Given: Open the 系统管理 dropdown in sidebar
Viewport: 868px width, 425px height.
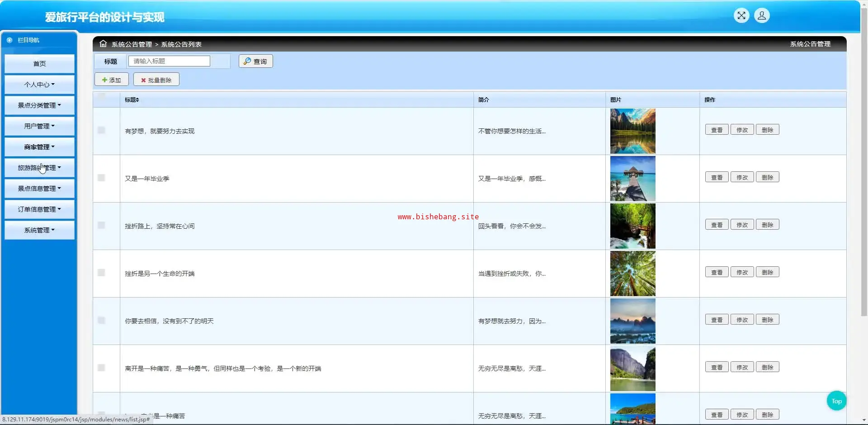Looking at the screenshot, I should [39, 230].
